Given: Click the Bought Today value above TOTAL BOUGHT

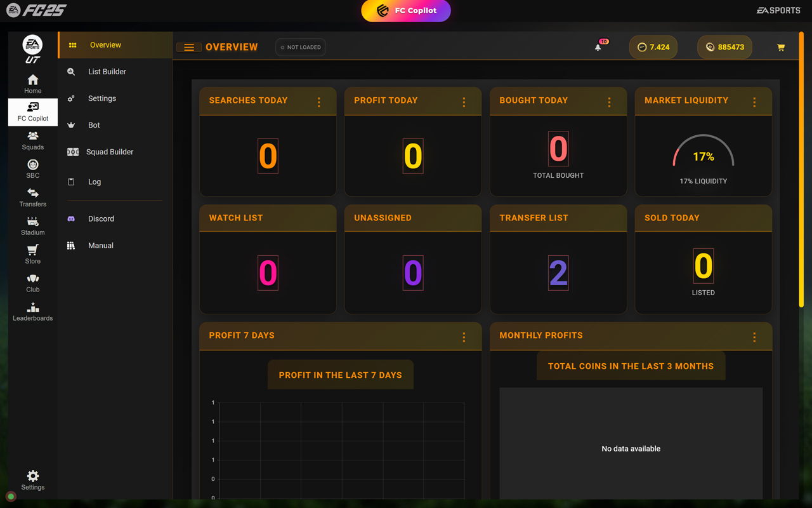Looking at the screenshot, I should point(558,149).
